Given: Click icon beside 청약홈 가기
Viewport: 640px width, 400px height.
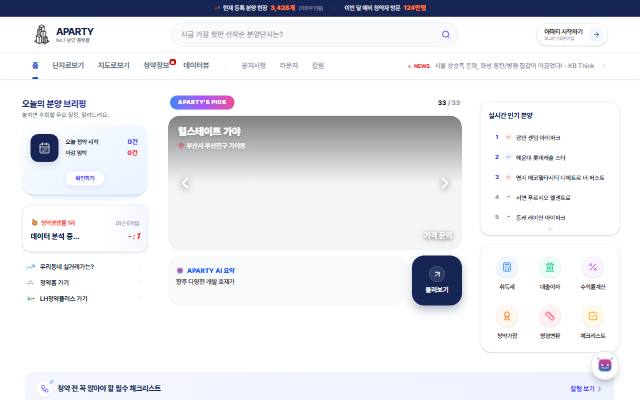Looking at the screenshot, I should coord(31,282).
